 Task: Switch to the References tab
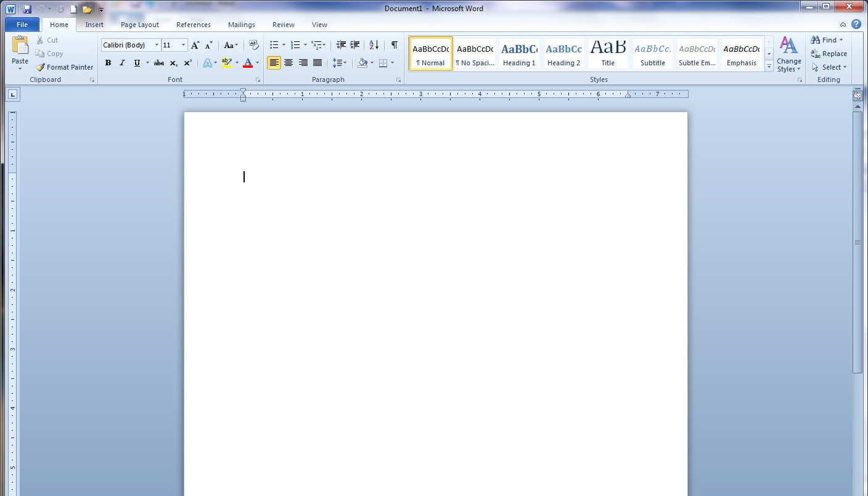coord(194,25)
